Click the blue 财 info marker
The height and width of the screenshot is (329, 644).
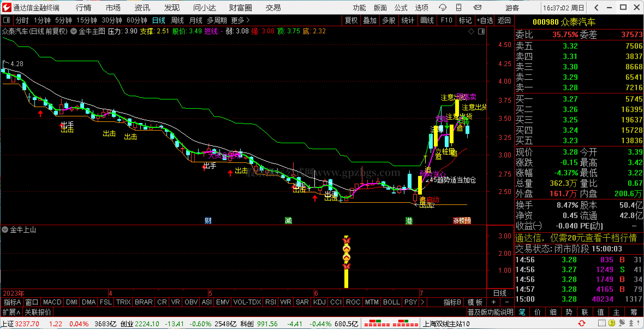tap(208, 221)
